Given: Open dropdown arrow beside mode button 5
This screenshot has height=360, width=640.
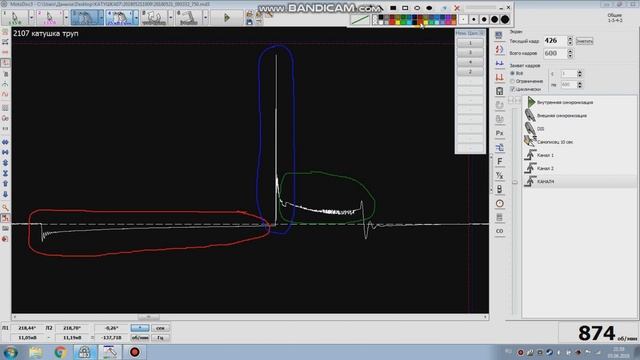Looking at the screenshot, I should point(171,18).
